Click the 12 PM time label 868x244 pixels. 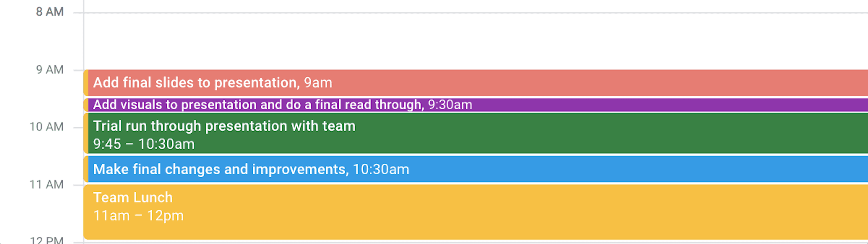[46, 240]
